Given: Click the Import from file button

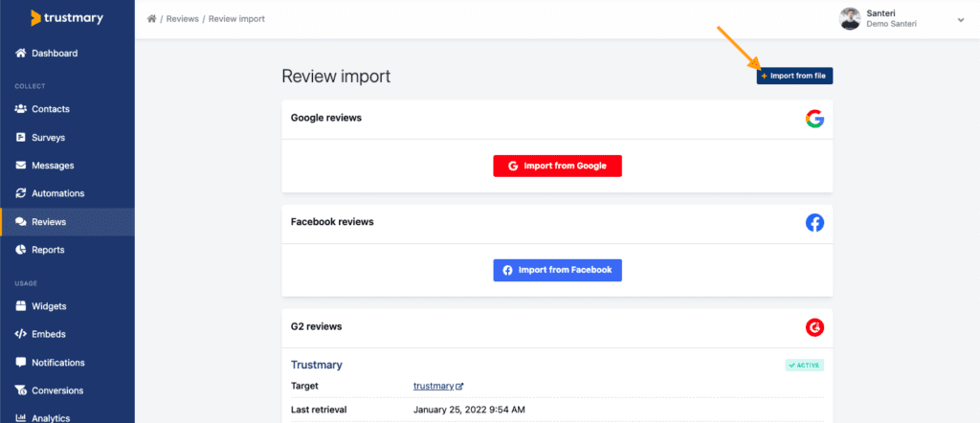Looking at the screenshot, I should coord(794,76).
